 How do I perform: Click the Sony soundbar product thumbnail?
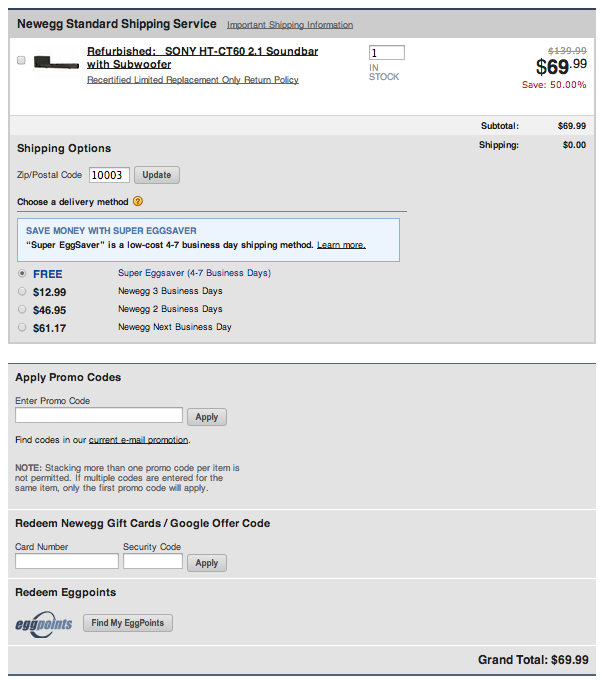coord(56,62)
